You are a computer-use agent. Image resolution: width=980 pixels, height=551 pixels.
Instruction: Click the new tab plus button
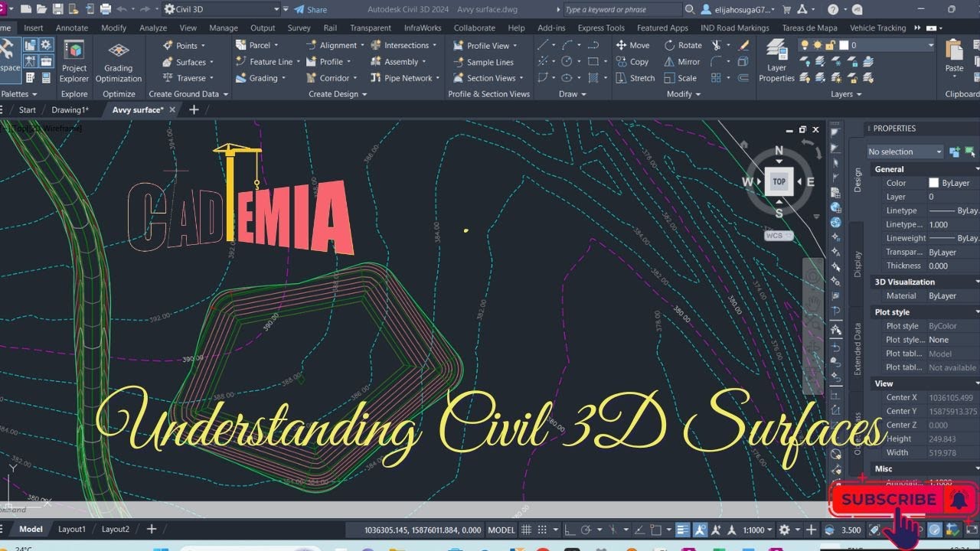click(x=194, y=109)
